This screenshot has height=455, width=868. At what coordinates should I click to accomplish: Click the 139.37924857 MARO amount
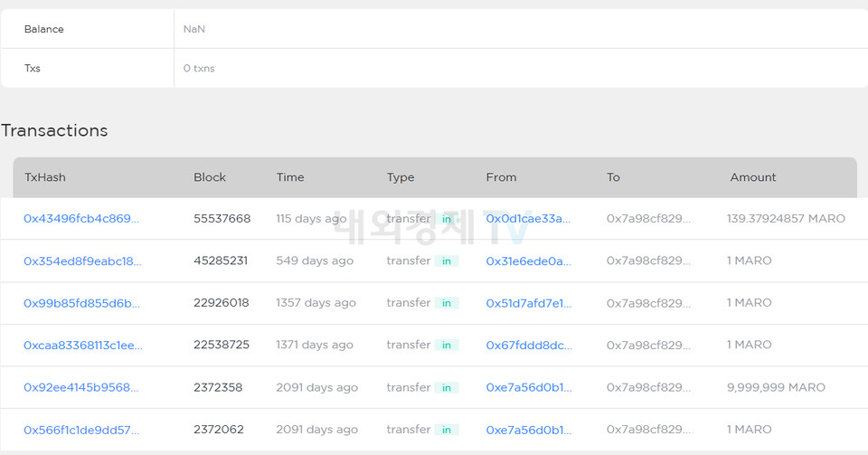[x=786, y=219]
